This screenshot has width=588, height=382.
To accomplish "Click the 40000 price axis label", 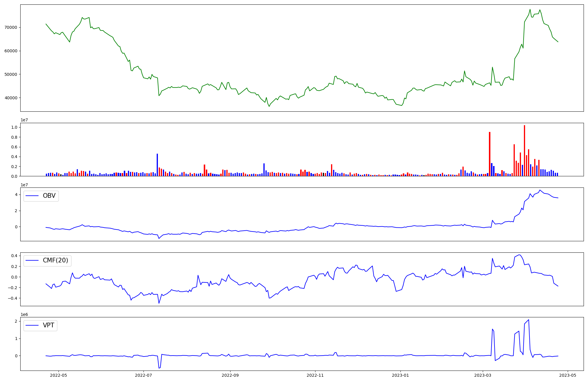I will (11, 98).
